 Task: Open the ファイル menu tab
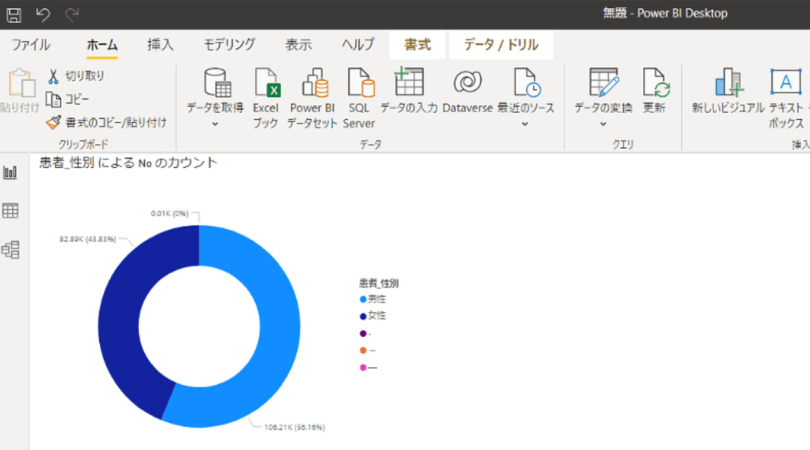(31, 45)
